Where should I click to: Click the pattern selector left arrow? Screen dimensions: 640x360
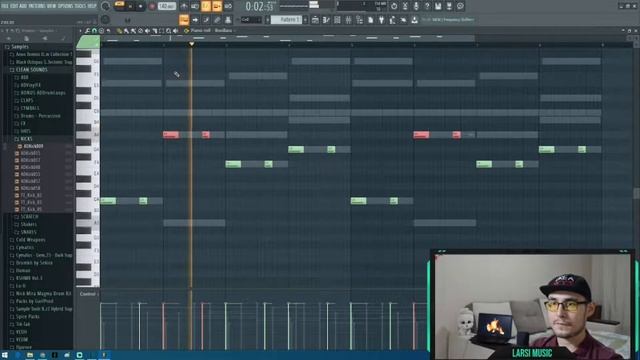click(x=267, y=20)
